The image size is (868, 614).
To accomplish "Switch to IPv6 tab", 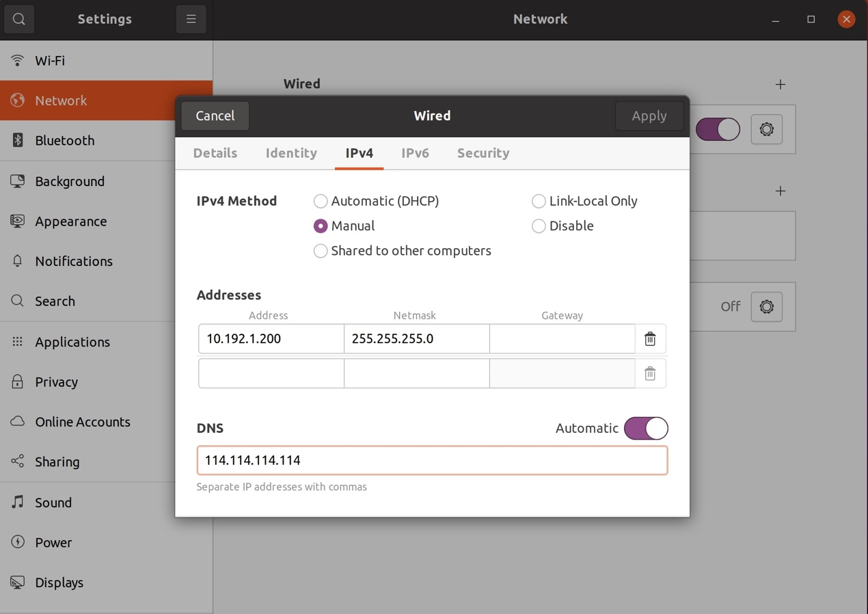I will coord(415,153).
